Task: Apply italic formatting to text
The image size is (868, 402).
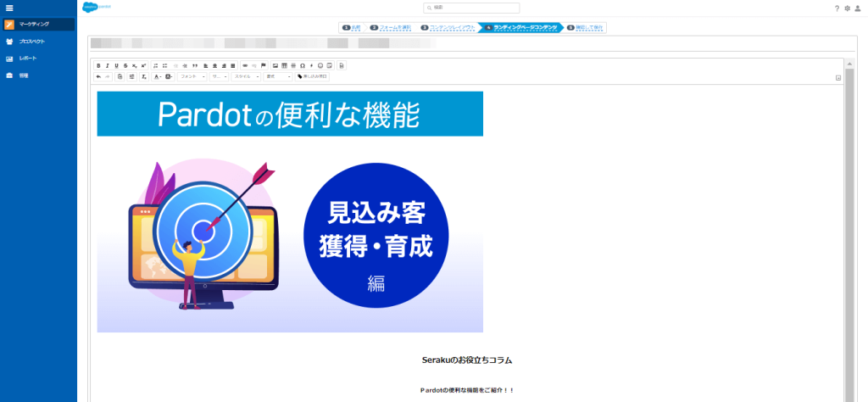Action: point(108,66)
